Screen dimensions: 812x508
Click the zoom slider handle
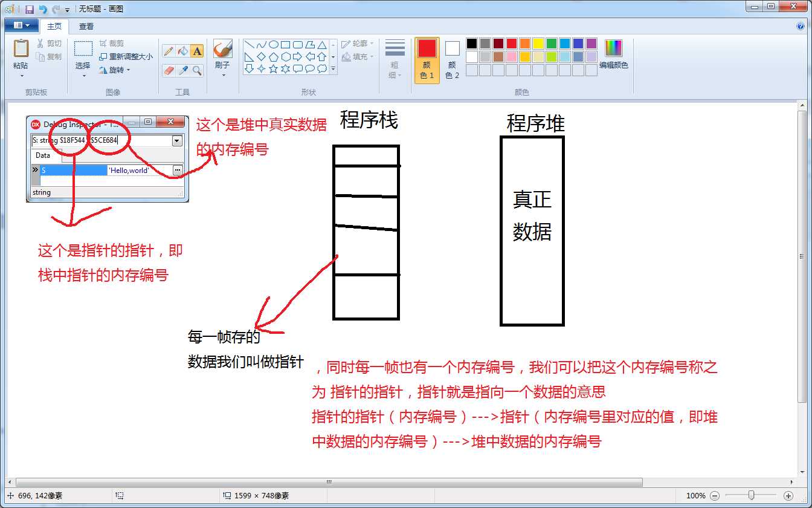pyautogui.click(x=752, y=495)
